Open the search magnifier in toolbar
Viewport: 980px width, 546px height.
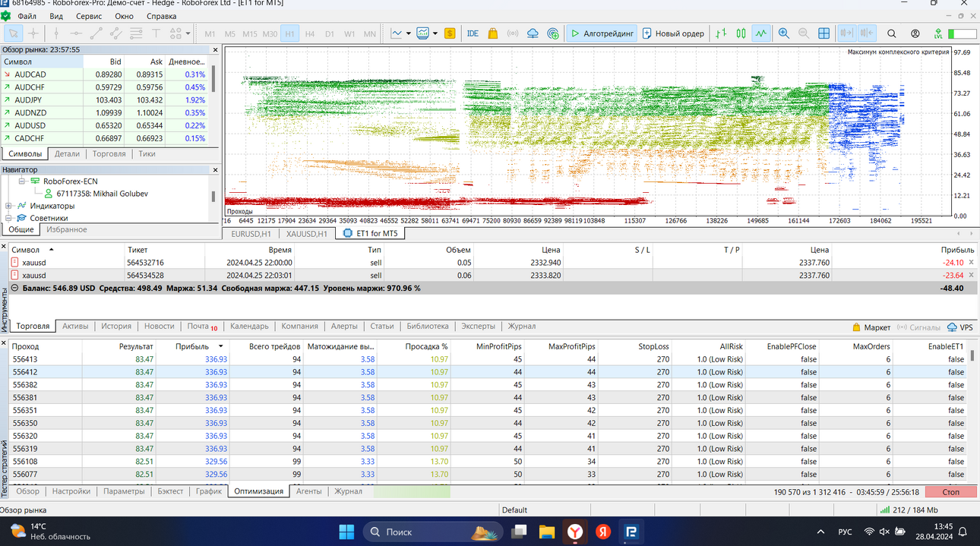tap(892, 33)
